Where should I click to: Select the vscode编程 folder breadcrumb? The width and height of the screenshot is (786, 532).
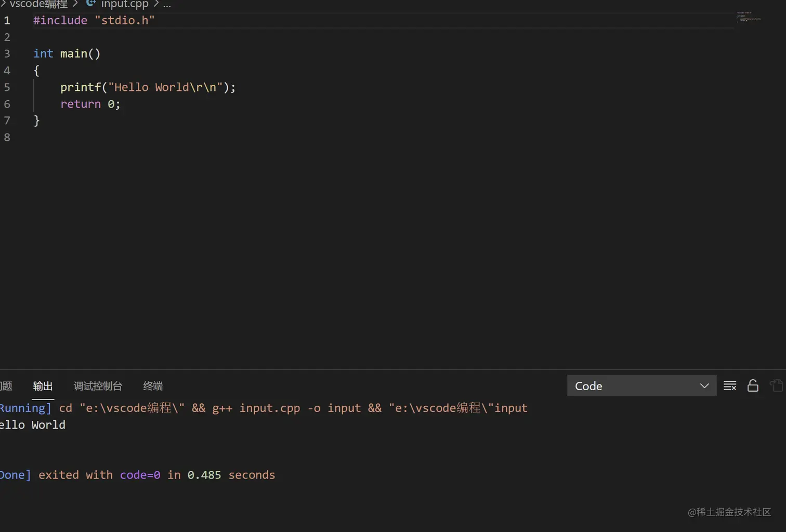point(38,4)
